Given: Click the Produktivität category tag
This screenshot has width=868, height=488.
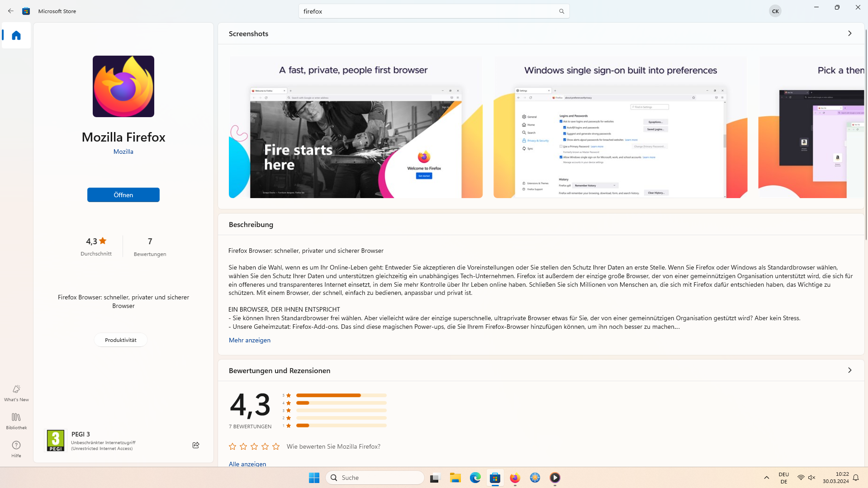Looking at the screenshot, I should [121, 340].
